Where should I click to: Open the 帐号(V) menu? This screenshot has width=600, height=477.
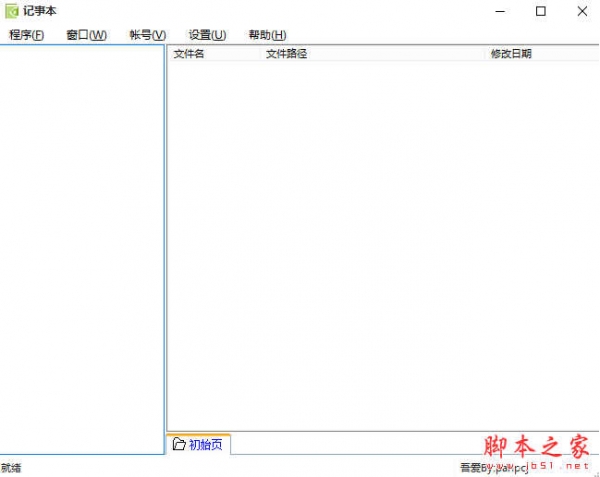148,35
